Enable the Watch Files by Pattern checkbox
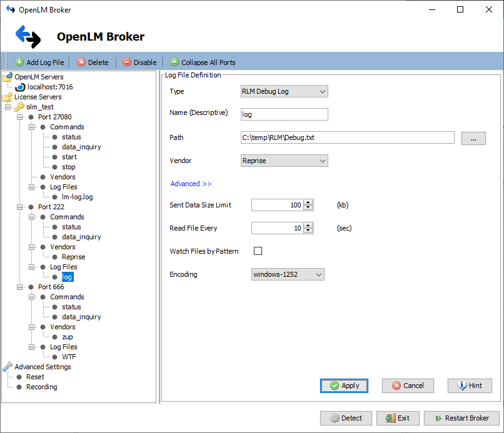 tap(258, 251)
